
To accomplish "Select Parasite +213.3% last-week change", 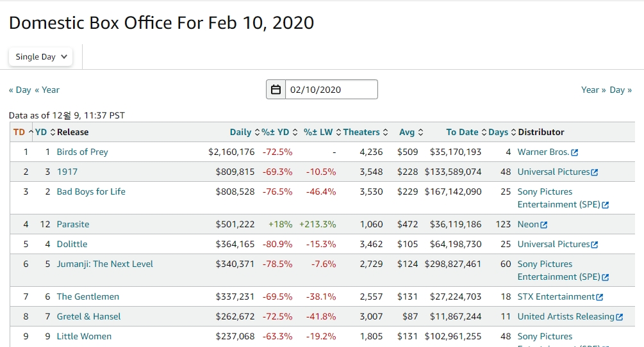I will point(317,224).
